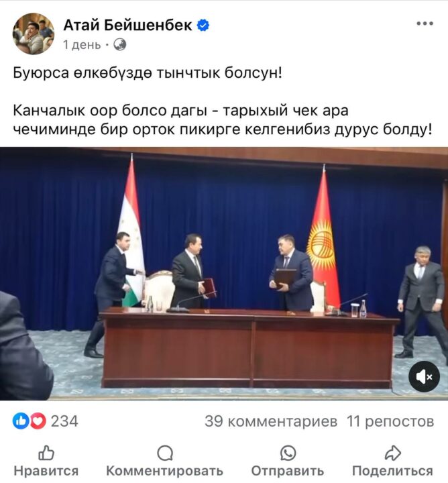This screenshot has height=483, width=448.
Task: Tap the Нравится label
Action: tap(46, 471)
